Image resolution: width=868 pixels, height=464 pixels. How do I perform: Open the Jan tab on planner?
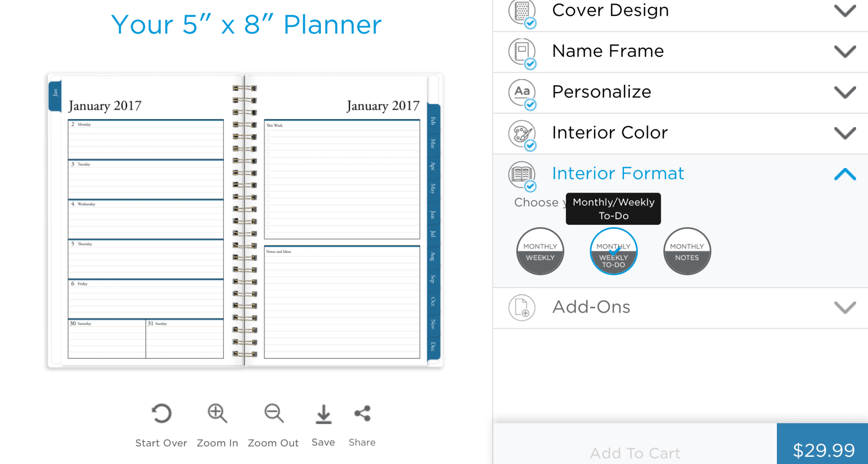pyautogui.click(x=55, y=94)
